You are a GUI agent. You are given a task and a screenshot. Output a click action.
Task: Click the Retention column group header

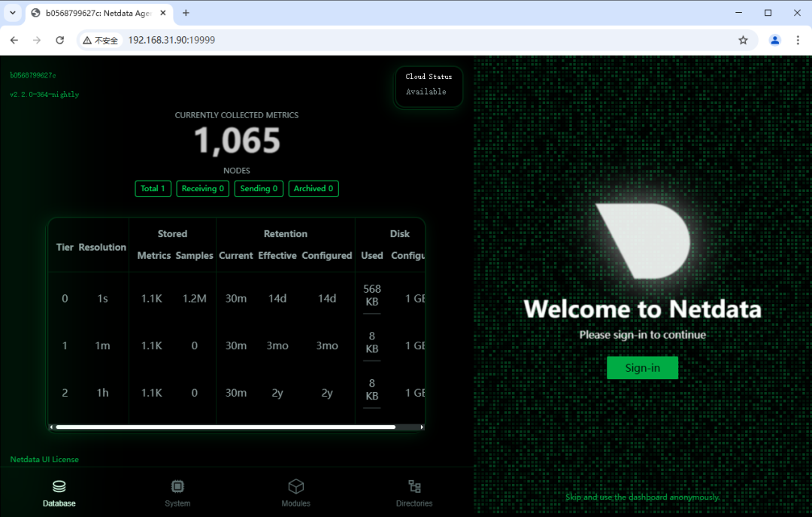[286, 234]
